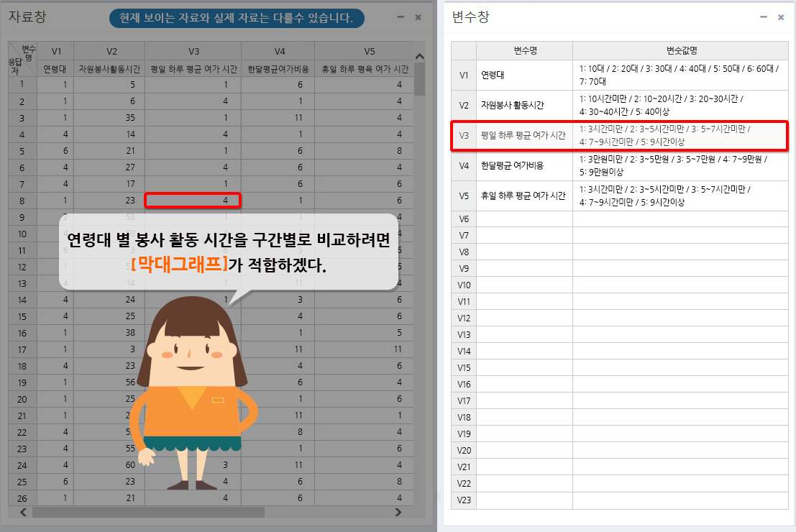This screenshot has width=796, height=532.
Task: Select row number 7 in data table
Action: coord(22,184)
